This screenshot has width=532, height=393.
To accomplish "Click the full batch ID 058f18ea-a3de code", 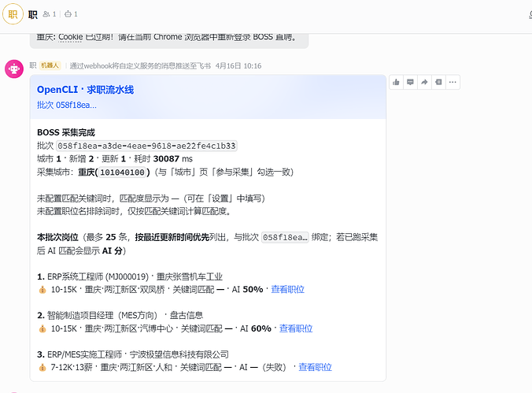I will pos(146,146).
